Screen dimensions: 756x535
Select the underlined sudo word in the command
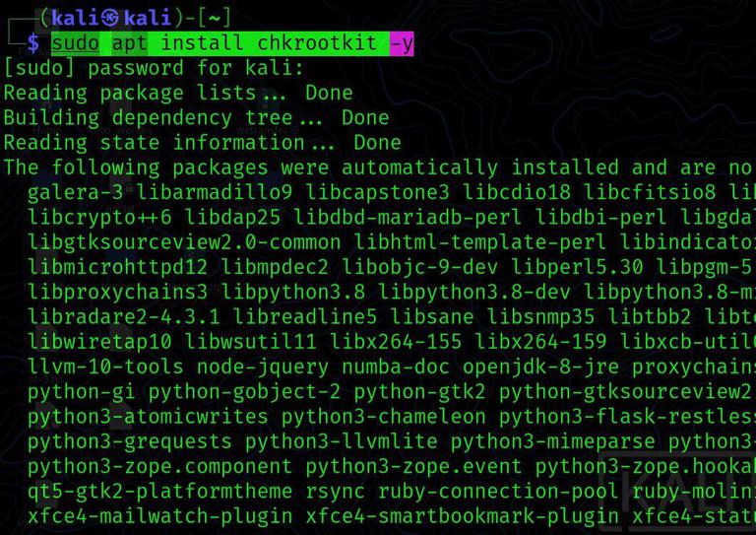click(75, 43)
